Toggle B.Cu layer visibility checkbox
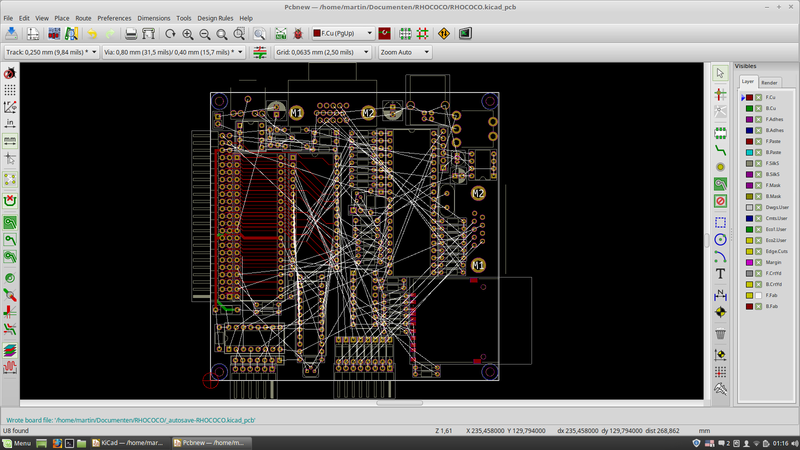This screenshot has height=450, width=800. click(x=759, y=108)
